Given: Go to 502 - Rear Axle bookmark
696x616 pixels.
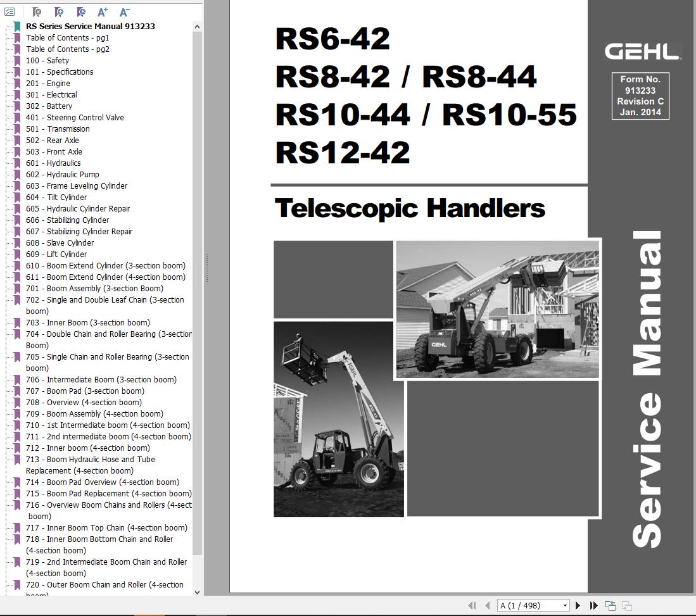Looking at the screenshot, I should point(53,141).
